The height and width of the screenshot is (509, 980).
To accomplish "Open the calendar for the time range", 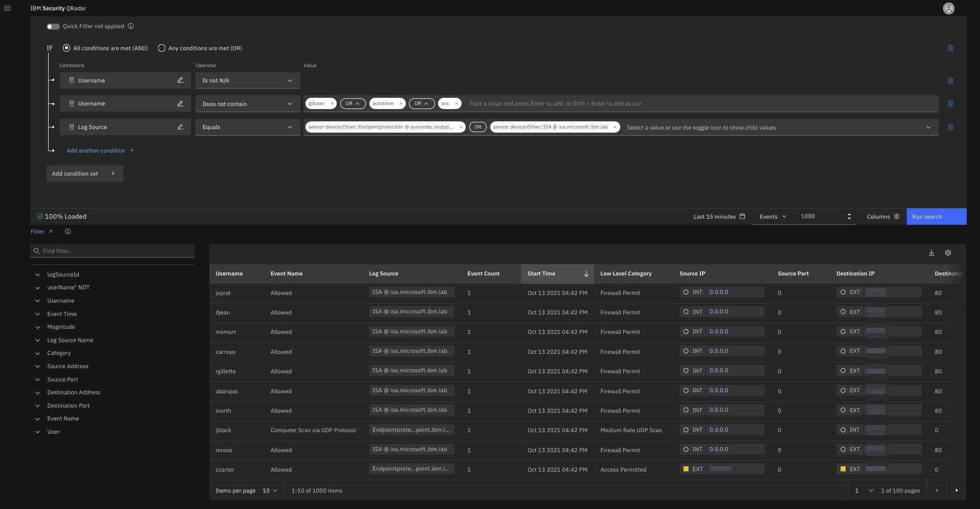I will point(743,216).
